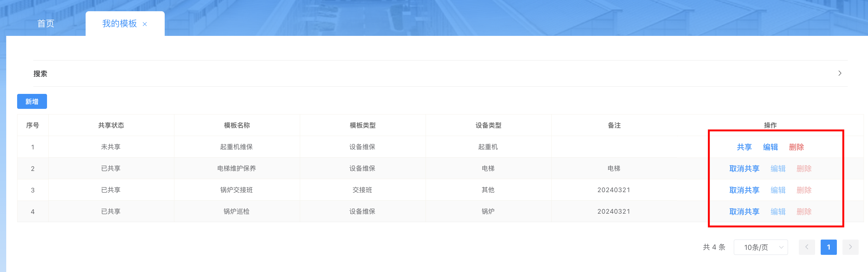This screenshot has width=868, height=272.
Task: Click the 新增 button
Action: [x=32, y=101]
